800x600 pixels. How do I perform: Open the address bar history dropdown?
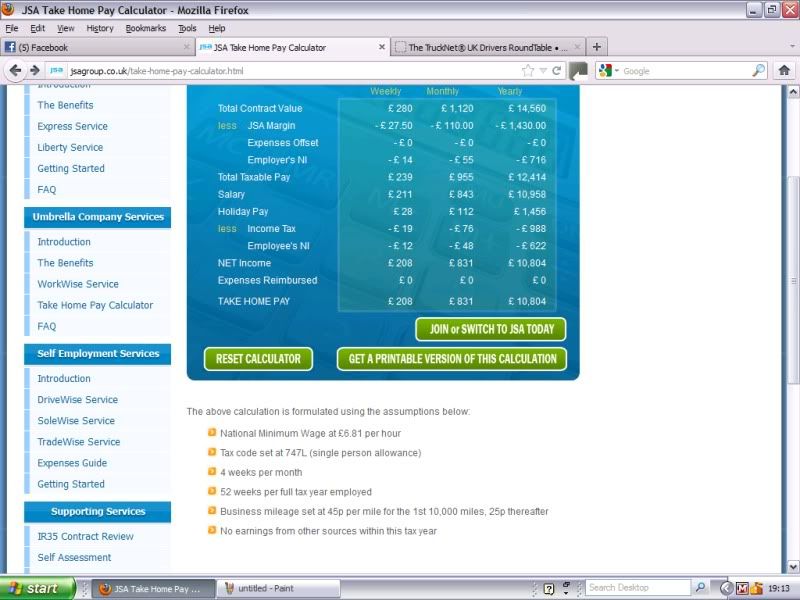(x=543, y=71)
